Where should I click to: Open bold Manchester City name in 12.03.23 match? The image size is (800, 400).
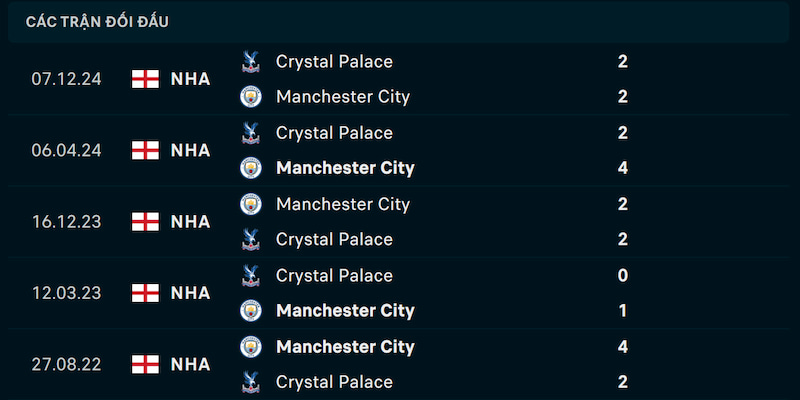pos(345,311)
